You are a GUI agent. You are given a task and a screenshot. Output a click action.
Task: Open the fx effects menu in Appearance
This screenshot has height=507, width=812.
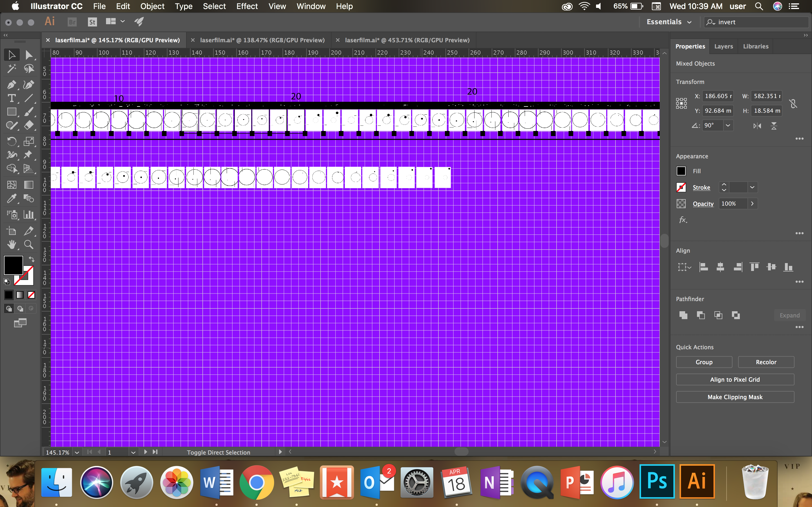(x=683, y=220)
